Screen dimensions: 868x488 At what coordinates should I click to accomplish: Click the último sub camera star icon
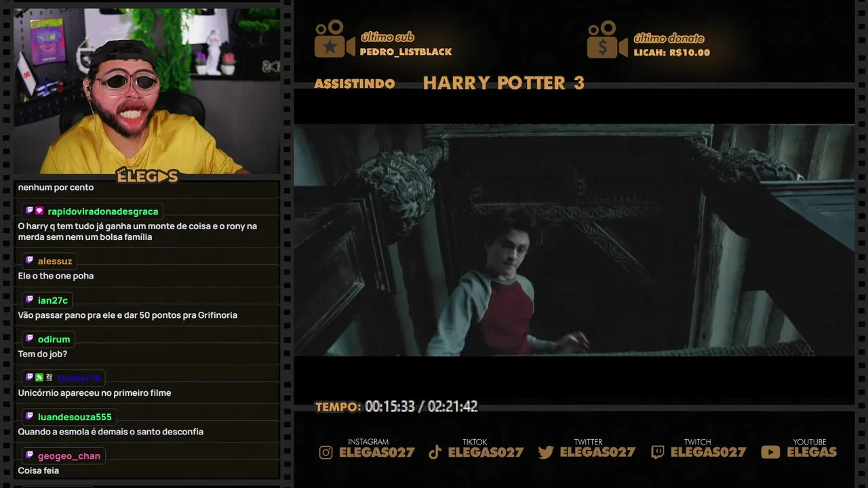tap(334, 39)
